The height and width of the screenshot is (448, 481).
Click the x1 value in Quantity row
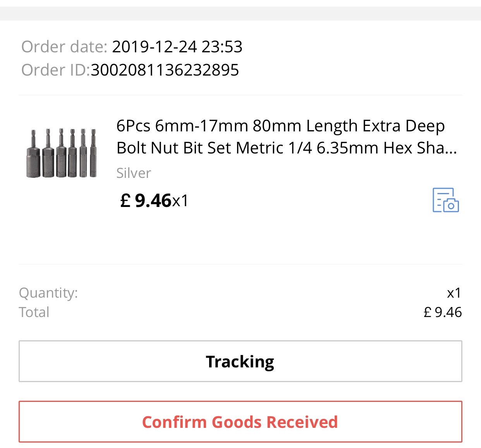tap(454, 293)
